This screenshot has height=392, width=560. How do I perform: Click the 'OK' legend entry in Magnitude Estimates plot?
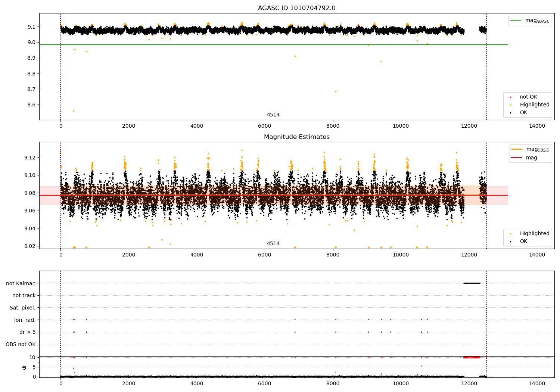point(523,242)
